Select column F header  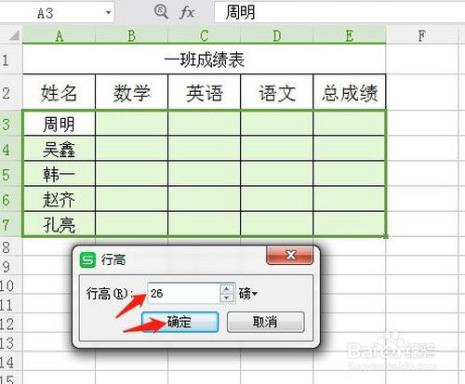click(422, 36)
